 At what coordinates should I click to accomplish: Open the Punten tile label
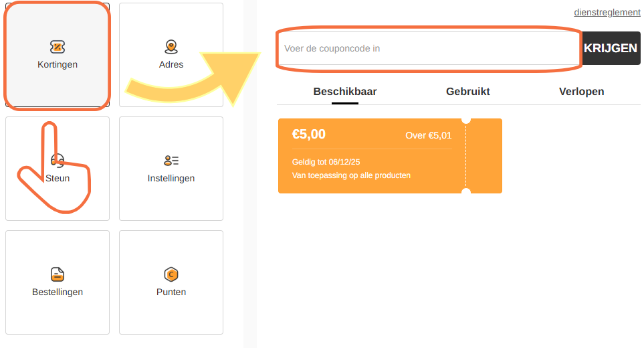click(171, 292)
